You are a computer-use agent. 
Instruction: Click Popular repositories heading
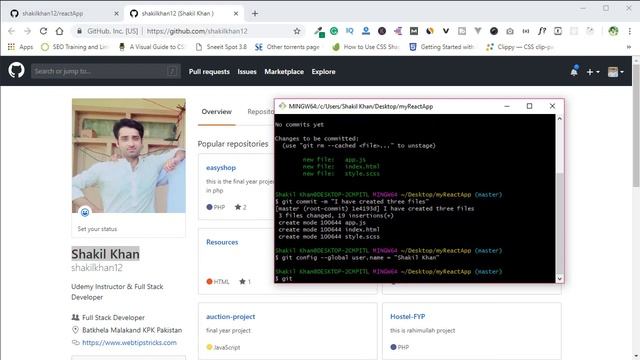(233, 144)
